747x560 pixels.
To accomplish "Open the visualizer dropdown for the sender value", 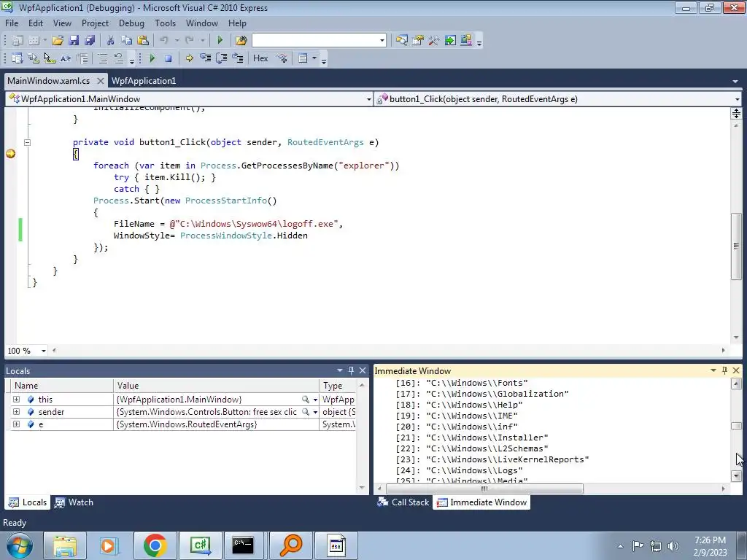I will [x=315, y=412].
